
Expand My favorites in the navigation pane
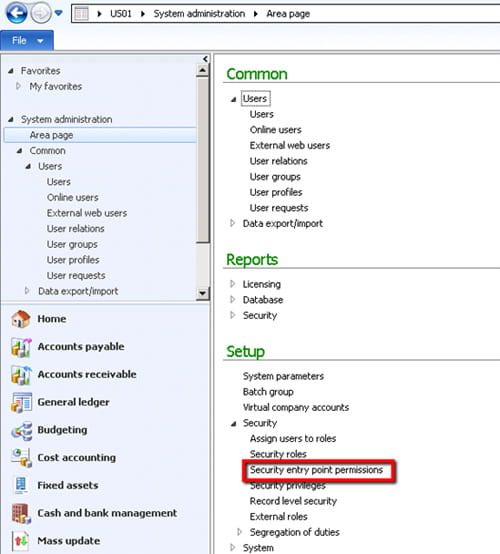coord(18,86)
